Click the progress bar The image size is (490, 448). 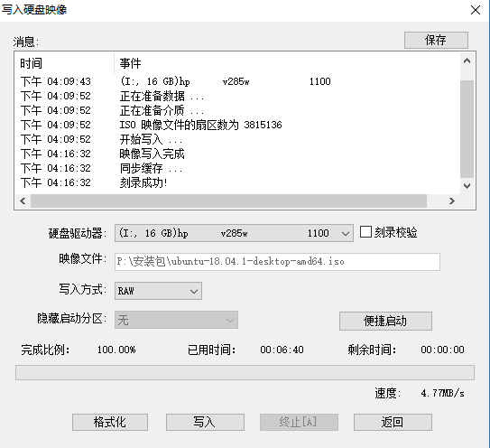[x=245, y=373]
